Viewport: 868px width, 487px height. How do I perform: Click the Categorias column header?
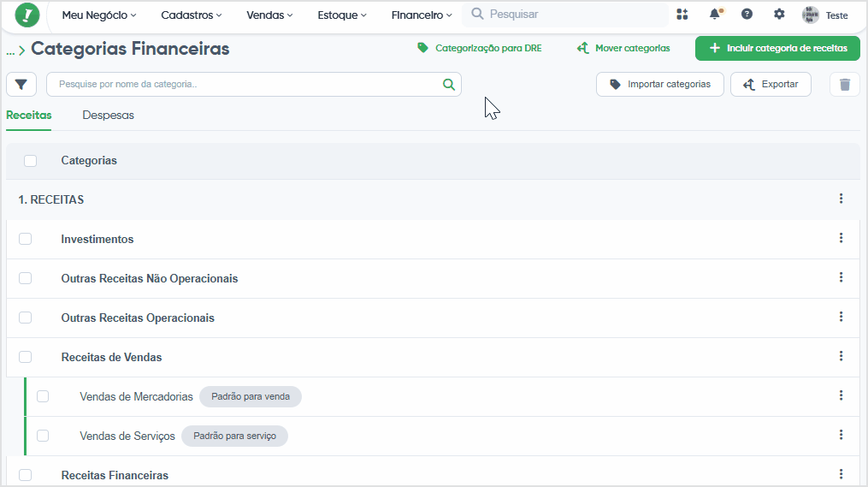[x=89, y=161]
